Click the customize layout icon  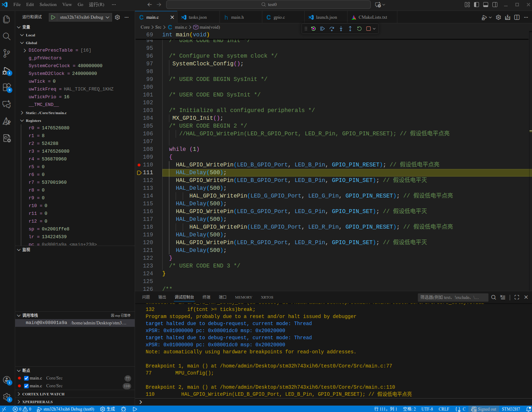(467, 5)
